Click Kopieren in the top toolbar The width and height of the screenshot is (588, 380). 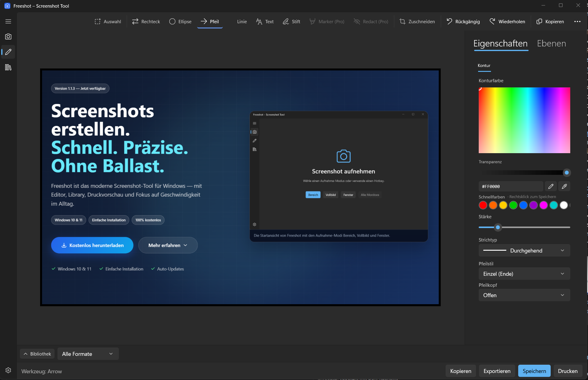[x=550, y=21]
